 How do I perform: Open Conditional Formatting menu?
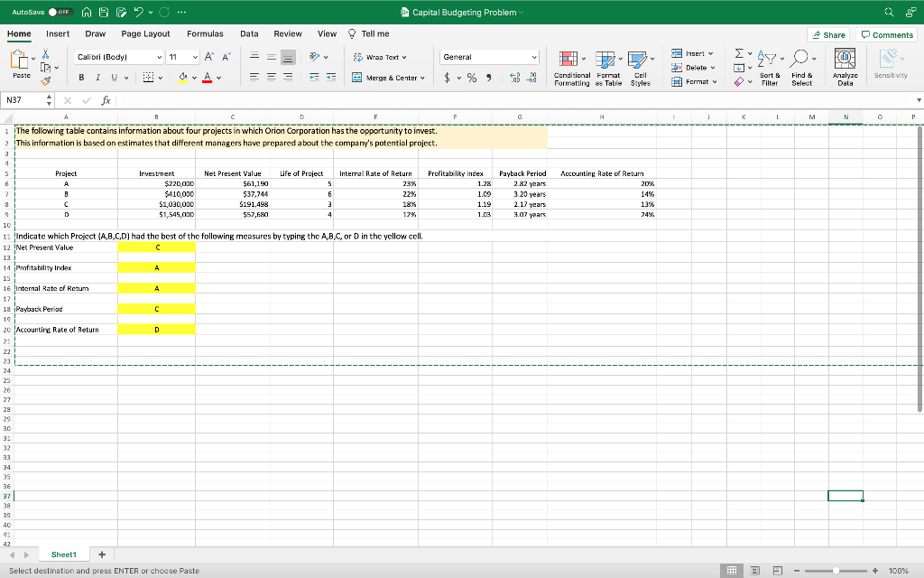(x=571, y=69)
